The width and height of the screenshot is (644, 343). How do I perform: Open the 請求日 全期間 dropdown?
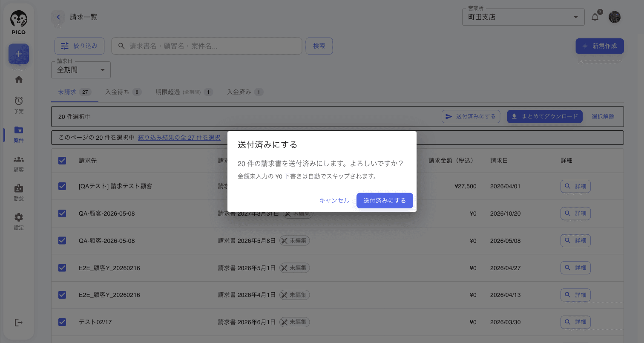pos(81,70)
